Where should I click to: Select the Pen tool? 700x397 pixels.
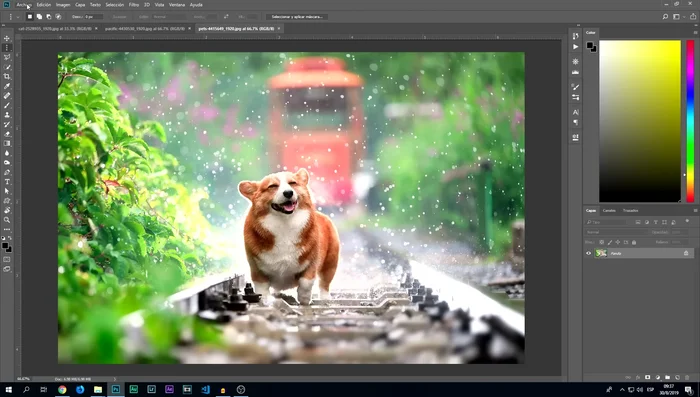pyautogui.click(x=7, y=172)
